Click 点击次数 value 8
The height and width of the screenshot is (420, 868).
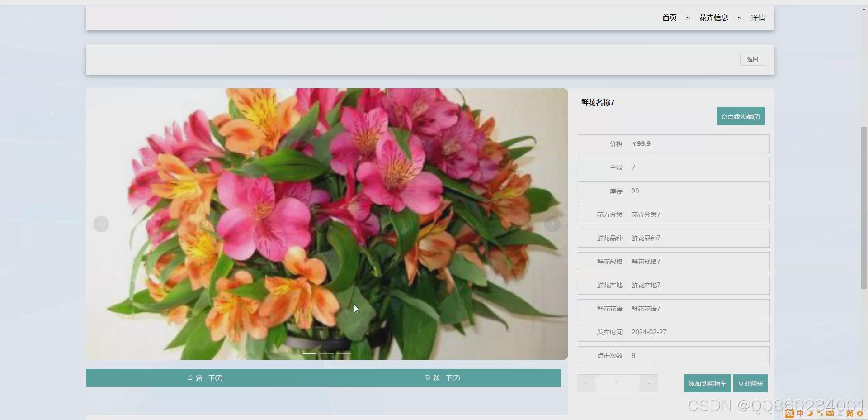click(x=633, y=356)
